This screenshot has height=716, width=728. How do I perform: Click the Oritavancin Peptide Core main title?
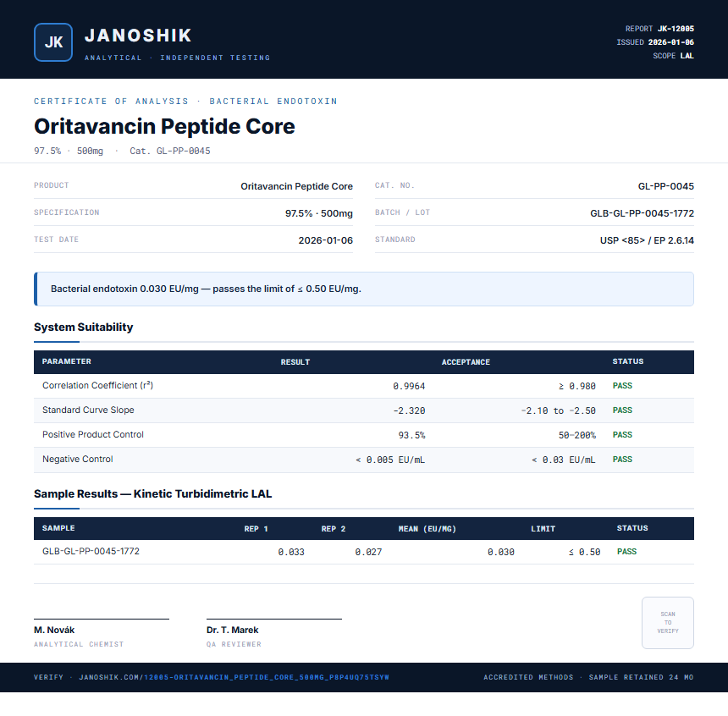(x=164, y=126)
